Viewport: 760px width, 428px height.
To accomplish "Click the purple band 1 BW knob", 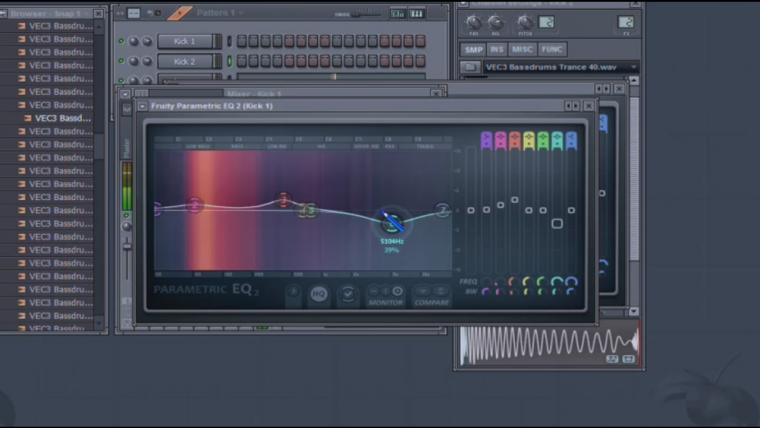I will coord(486,292).
